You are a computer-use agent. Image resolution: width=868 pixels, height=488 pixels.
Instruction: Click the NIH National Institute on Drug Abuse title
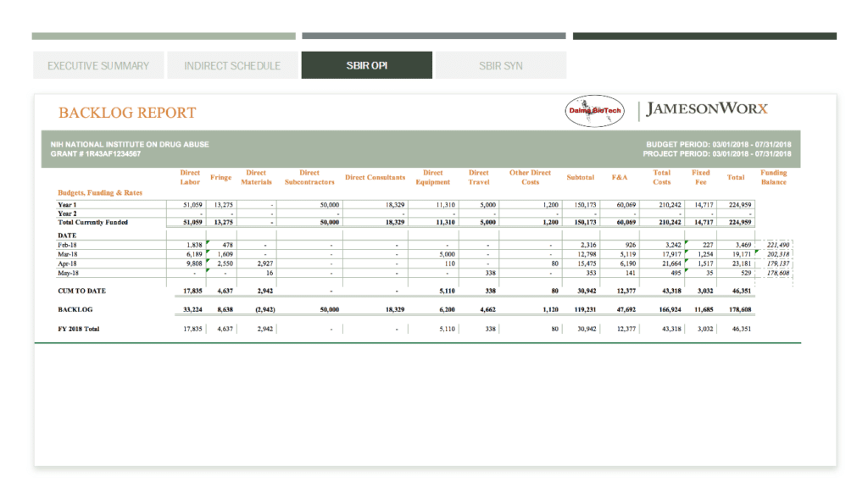point(130,144)
